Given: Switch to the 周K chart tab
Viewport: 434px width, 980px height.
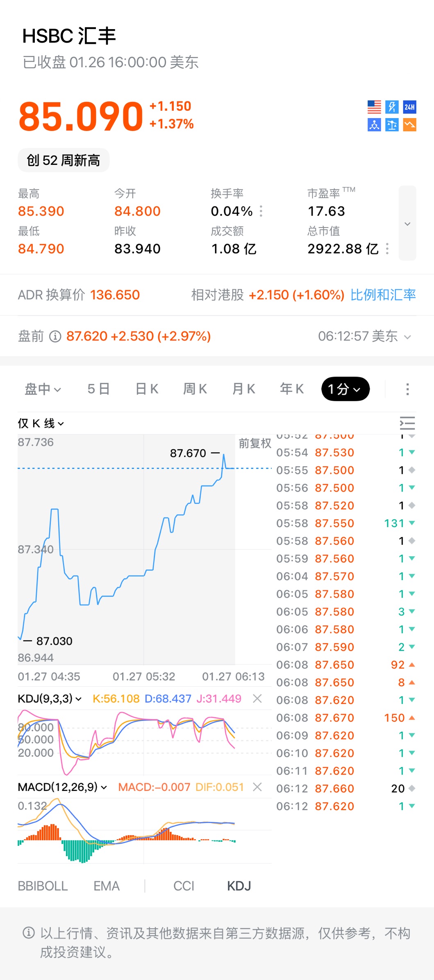Looking at the screenshot, I should click(195, 389).
